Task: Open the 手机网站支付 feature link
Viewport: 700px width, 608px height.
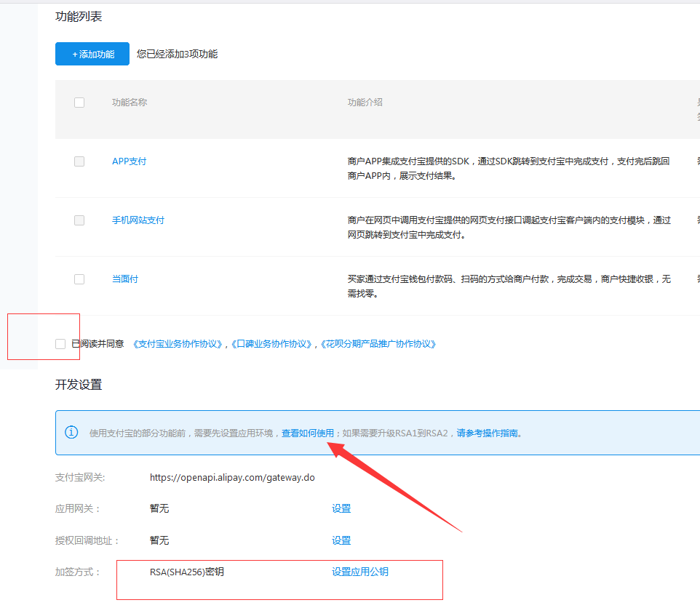Action: pyautogui.click(x=138, y=220)
